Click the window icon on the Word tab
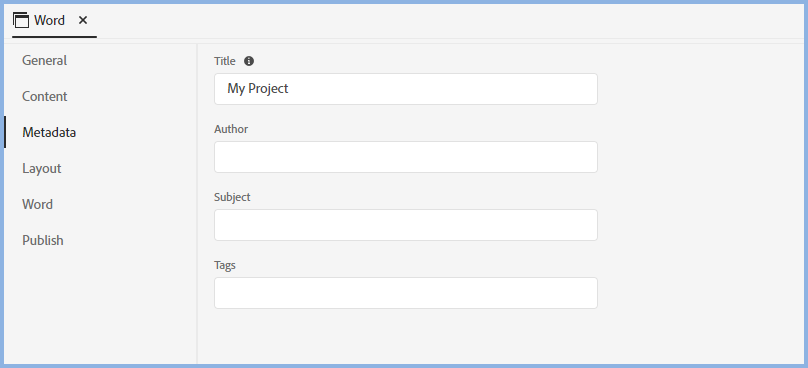The image size is (808, 368). click(21, 21)
